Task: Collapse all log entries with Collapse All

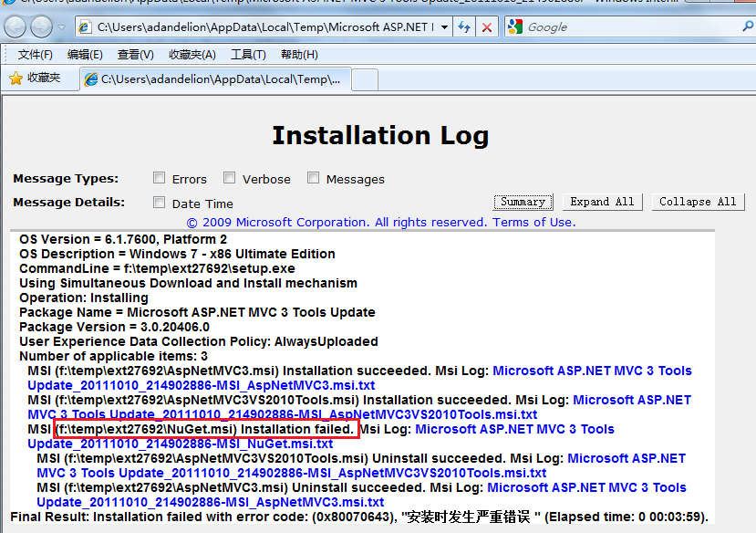Action: (x=698, y=201)
